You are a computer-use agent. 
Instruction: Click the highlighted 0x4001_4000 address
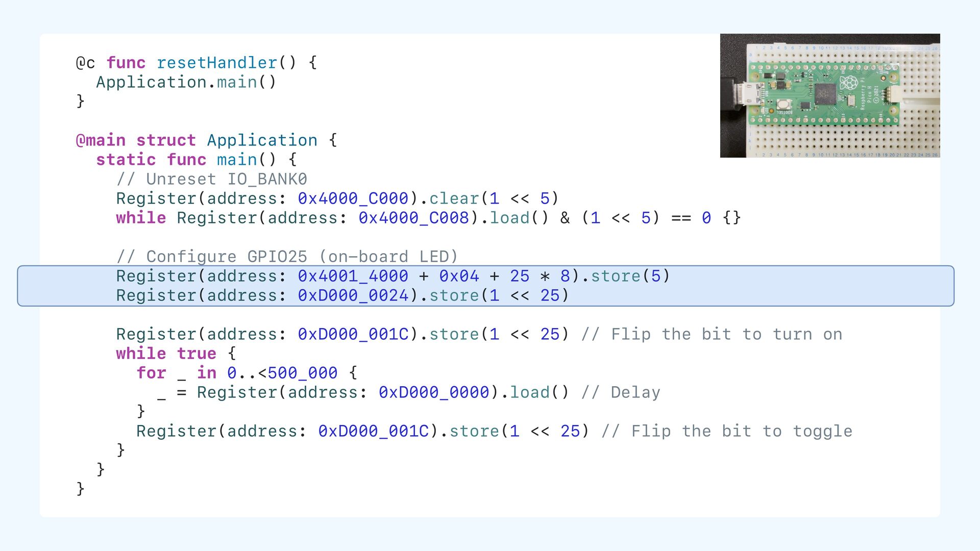coord(353,276)
